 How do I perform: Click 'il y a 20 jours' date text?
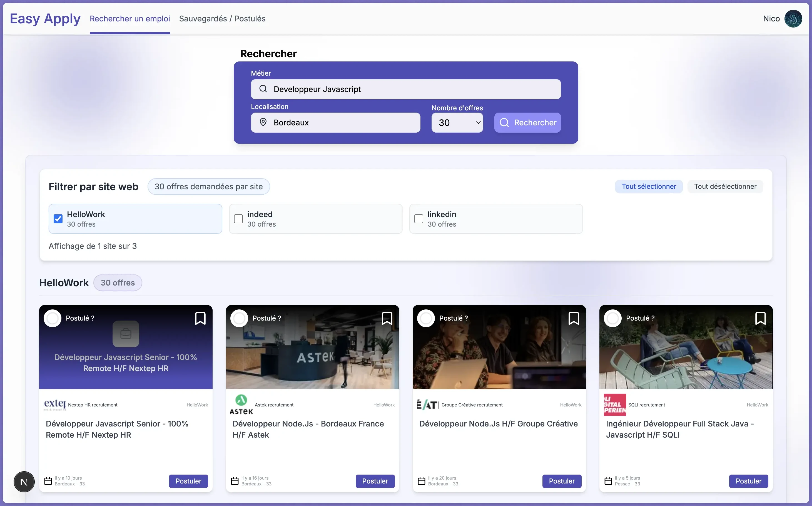[442, 478]
